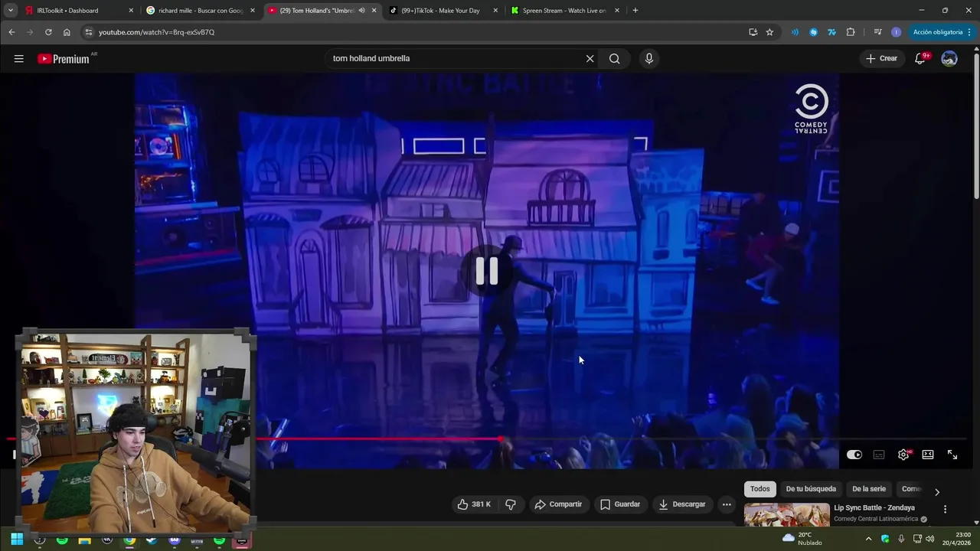
Task: Open YouTube account avatar menu
Action: [x=949, y=59]
